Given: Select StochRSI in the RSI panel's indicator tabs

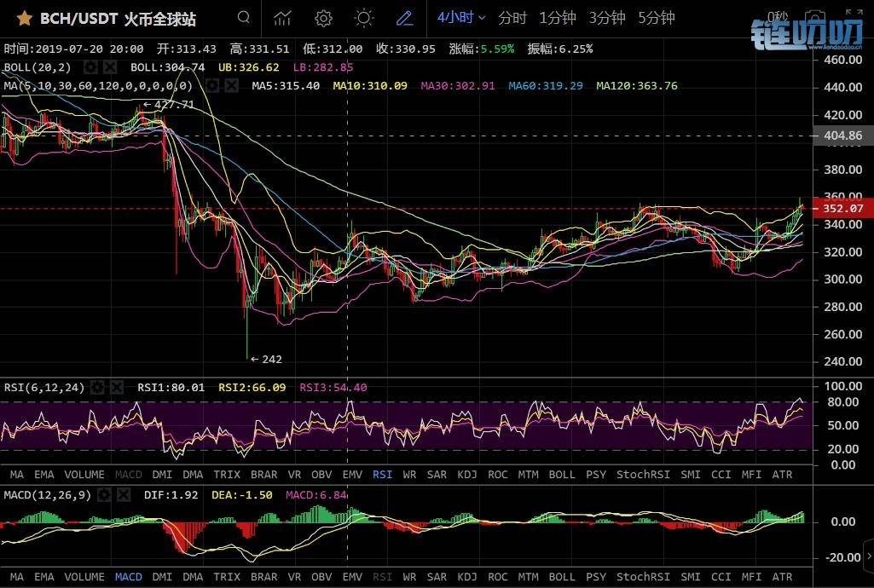Looking at the screenshot, I should pos(643,475).
